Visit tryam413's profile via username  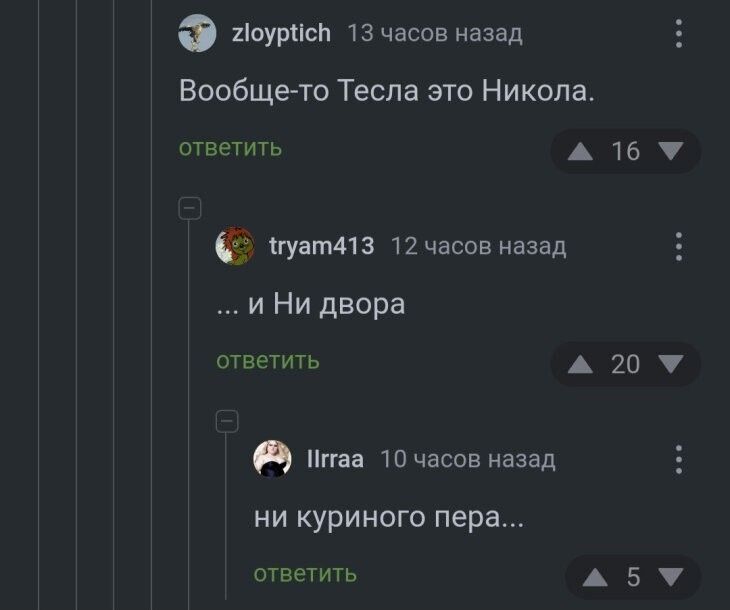(322, 246)
